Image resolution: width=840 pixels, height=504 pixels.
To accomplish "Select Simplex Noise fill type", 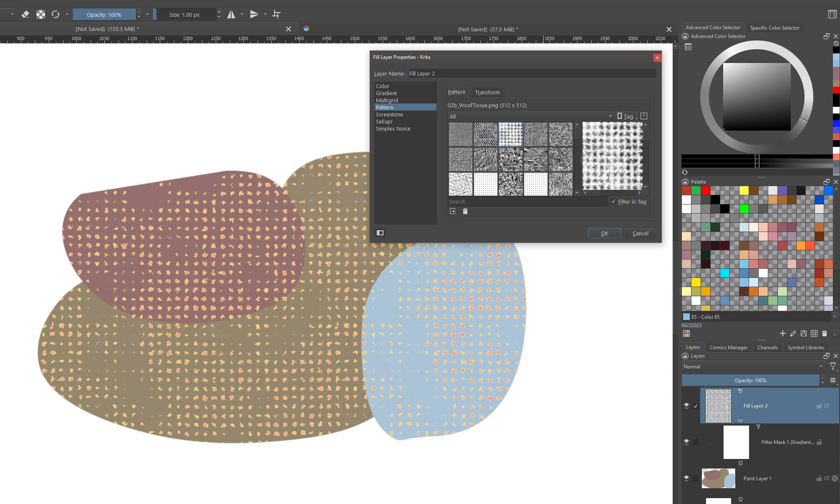I will coord(393,129).
